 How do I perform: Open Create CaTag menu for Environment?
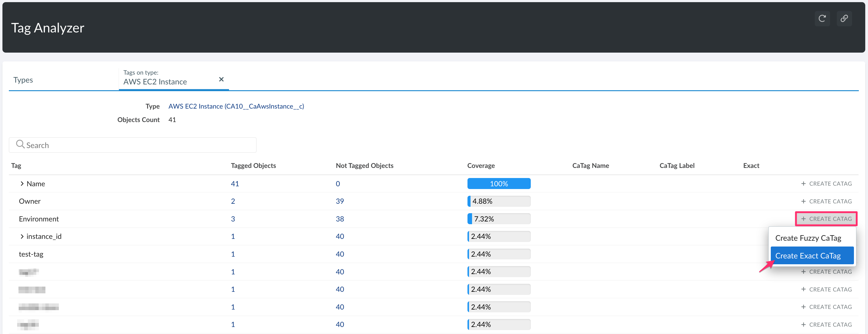(x=826, y=219)
